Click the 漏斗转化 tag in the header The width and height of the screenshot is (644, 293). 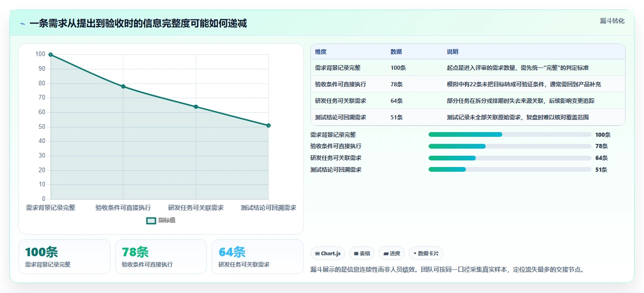(x=612, y=21)
